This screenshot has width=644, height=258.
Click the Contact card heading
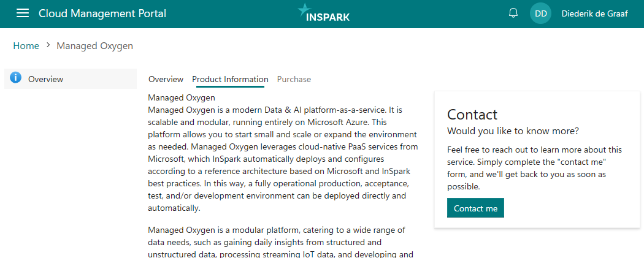coord(472,114)
